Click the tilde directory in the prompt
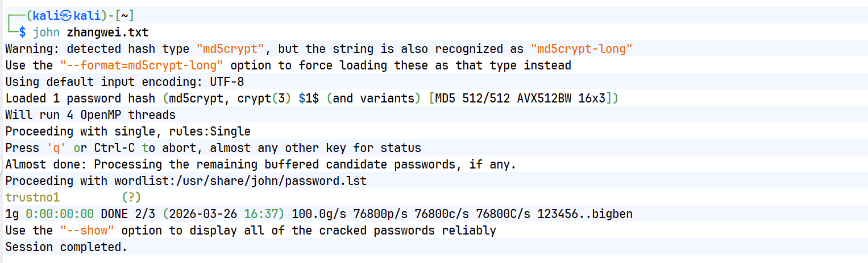868x263 pixels. pos(125,15)
